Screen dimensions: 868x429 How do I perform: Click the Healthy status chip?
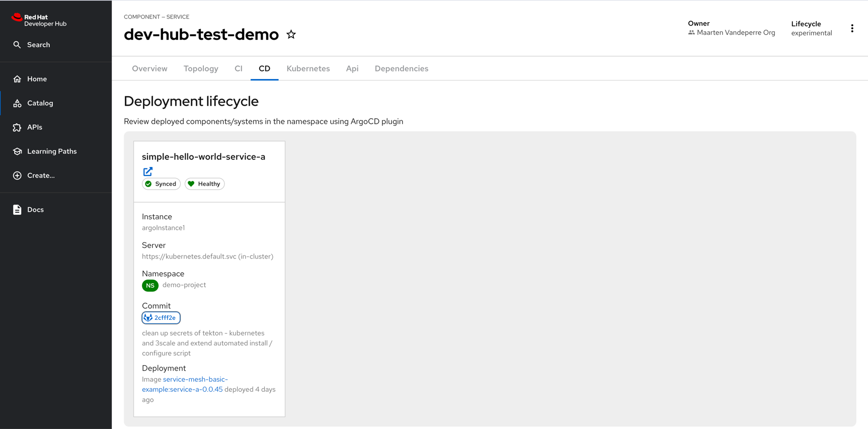pyautogui.click(x=205, y=184)
